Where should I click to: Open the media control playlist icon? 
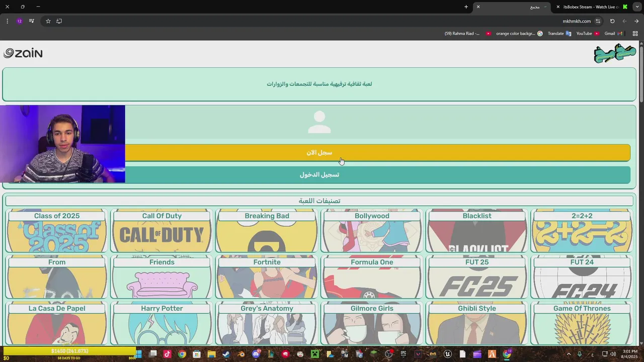(32, 21)
